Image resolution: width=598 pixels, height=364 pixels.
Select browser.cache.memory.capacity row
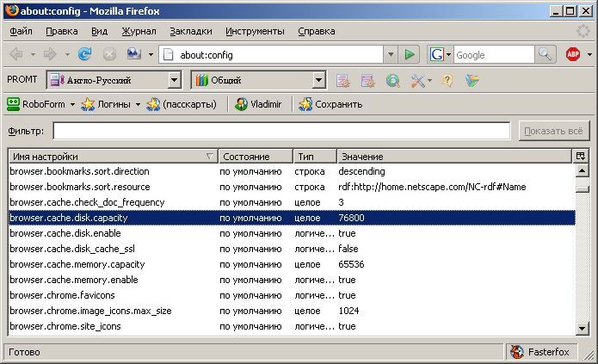[292, 264]
